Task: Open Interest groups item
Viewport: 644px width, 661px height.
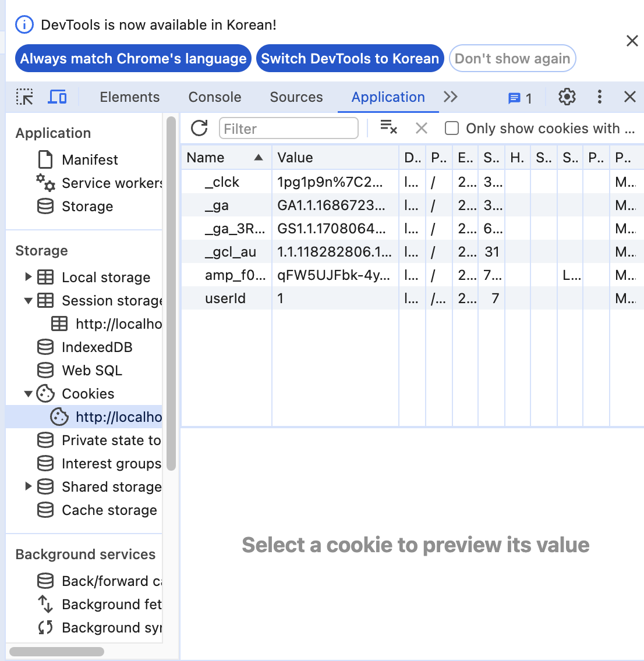Action: (x=84, y=463)
